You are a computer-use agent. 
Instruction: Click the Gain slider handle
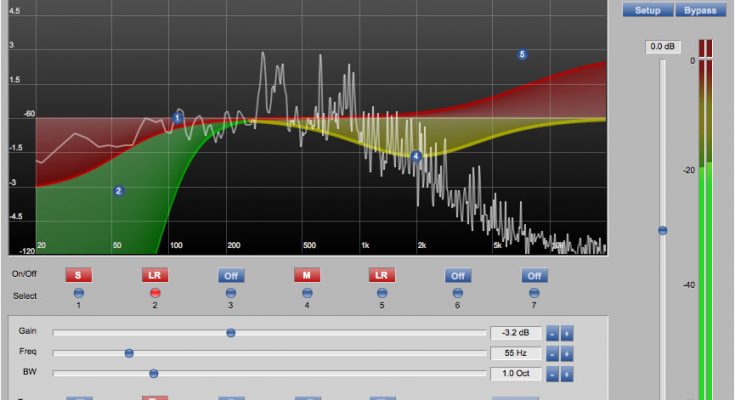point(230,333)
